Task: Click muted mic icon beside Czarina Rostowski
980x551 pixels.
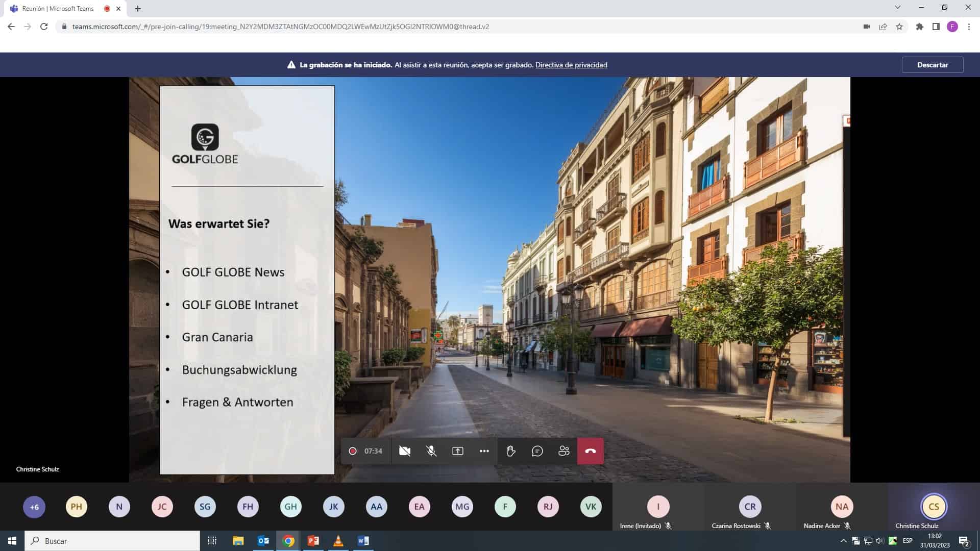Action: coord(768,526)
